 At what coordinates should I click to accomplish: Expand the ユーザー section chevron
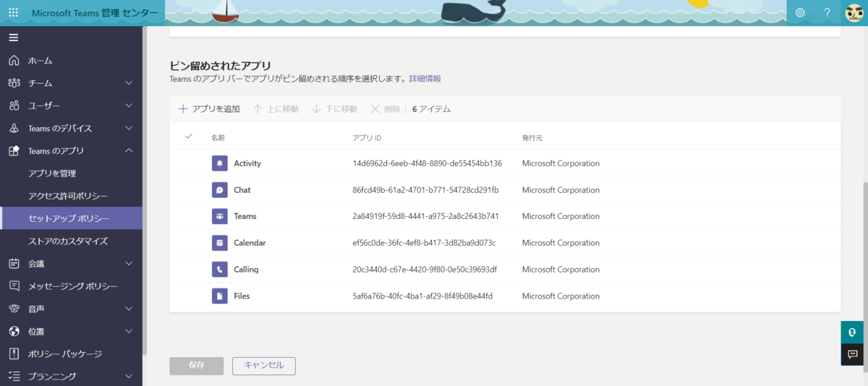click(x=129, y=106)
